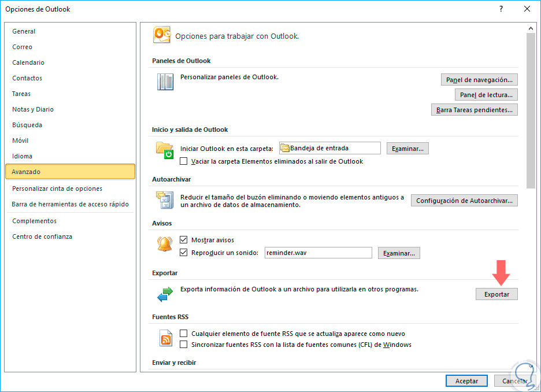Click the reminder bell icon
Viewport: 541px width, 392px height.
(x=165, y=244)
